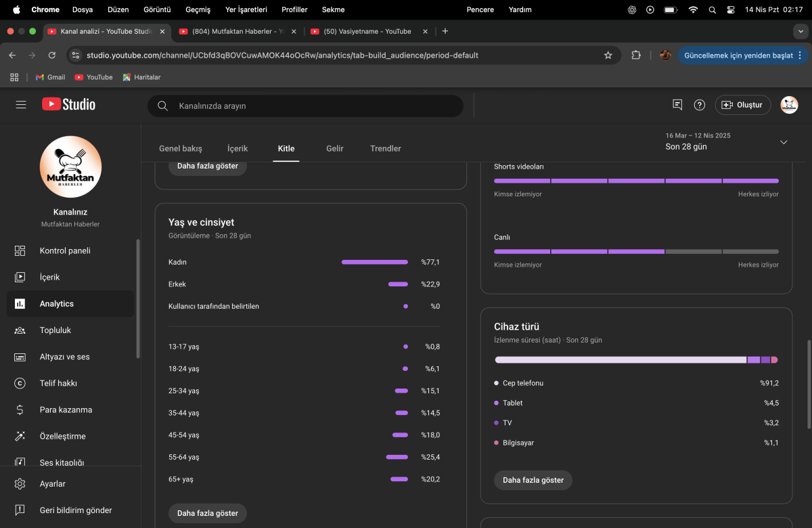Click the Chrome address bar URL
The width and height of the screenshot is (812, 528).
282,56
